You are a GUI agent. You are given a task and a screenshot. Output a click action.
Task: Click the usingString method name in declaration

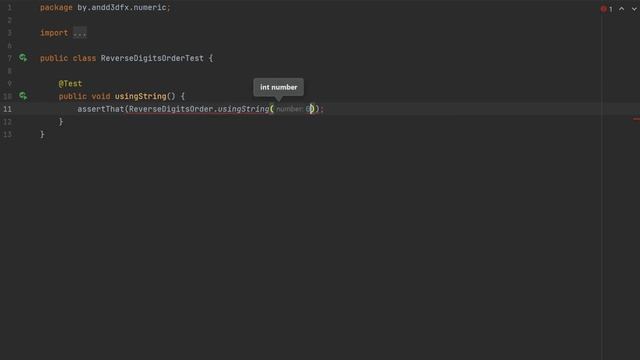pos(140,96)
